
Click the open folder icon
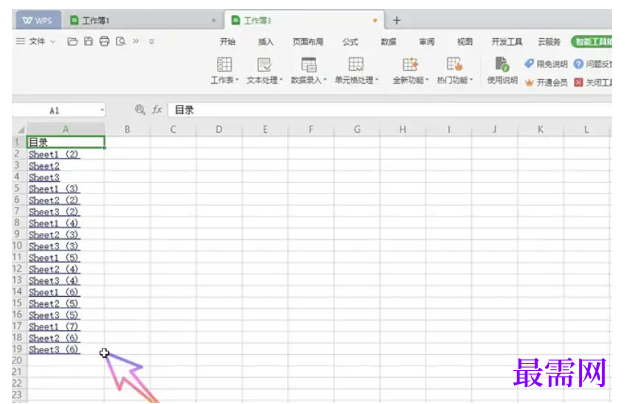72,41
